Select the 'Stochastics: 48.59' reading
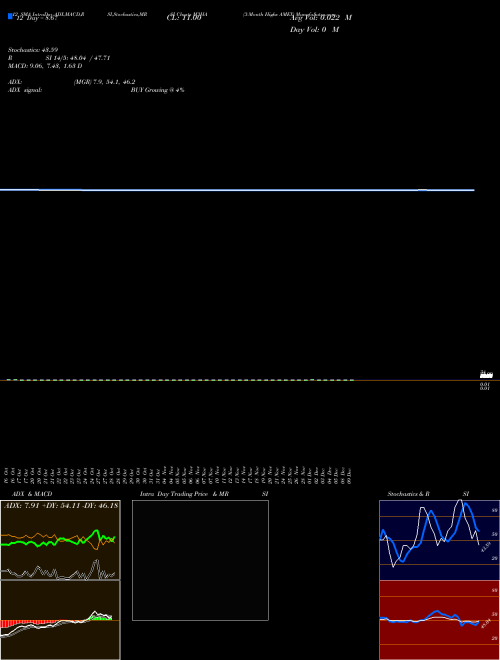Image resolution: width=500 pixels, height=660 pixels. pos(33,50)
